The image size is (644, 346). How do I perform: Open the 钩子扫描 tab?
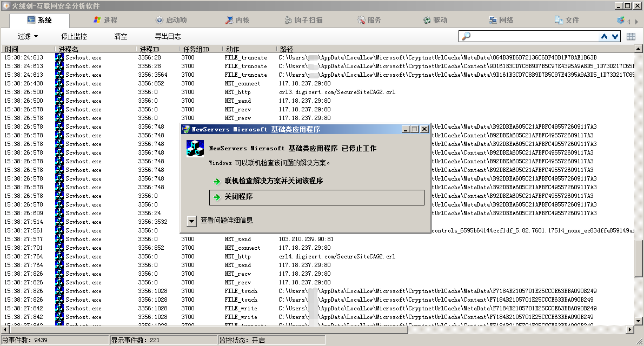pos(304,20)
